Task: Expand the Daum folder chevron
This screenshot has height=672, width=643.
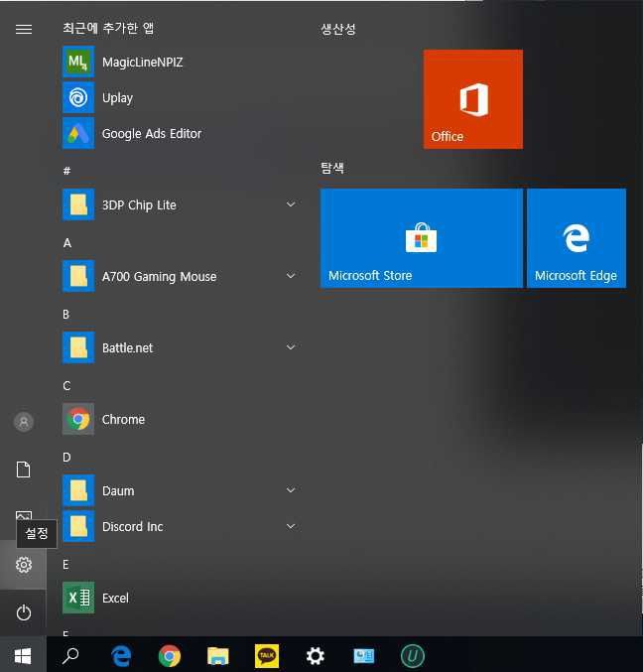Action: (291, 490)
